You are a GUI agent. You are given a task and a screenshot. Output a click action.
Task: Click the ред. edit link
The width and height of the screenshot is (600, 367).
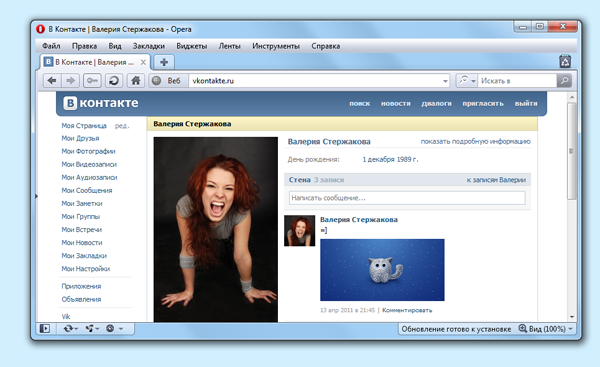click(122, 126)
